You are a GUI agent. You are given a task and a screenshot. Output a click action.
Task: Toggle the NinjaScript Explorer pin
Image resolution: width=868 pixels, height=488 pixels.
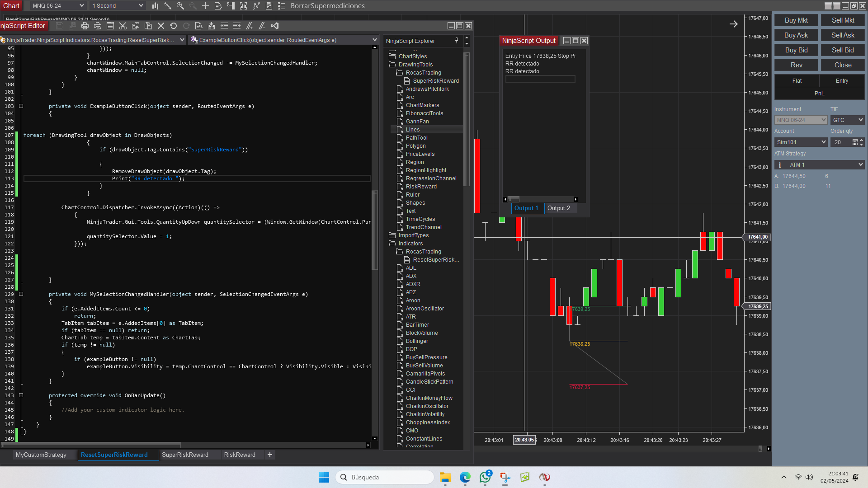click(457, 41)
